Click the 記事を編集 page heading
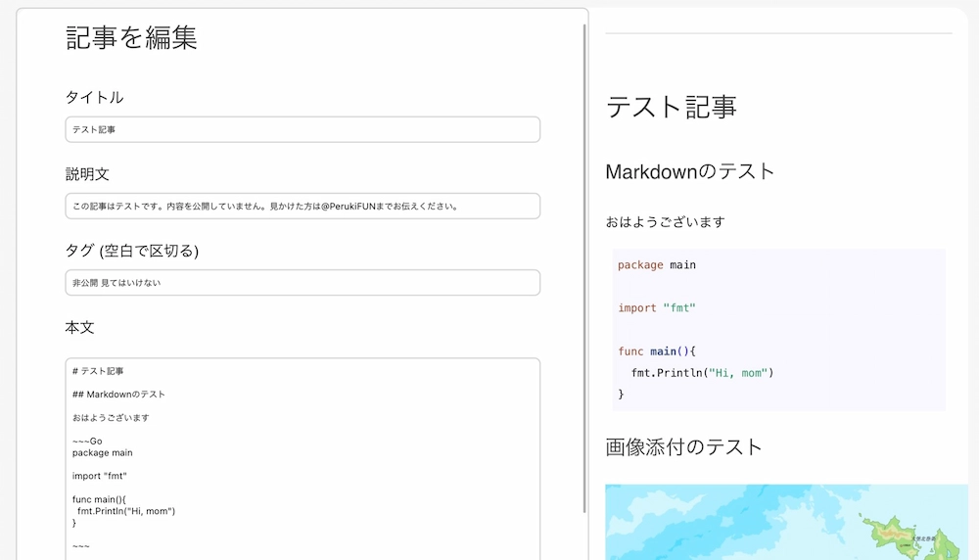This screenshot has width=979, height=560. (131, 37)
